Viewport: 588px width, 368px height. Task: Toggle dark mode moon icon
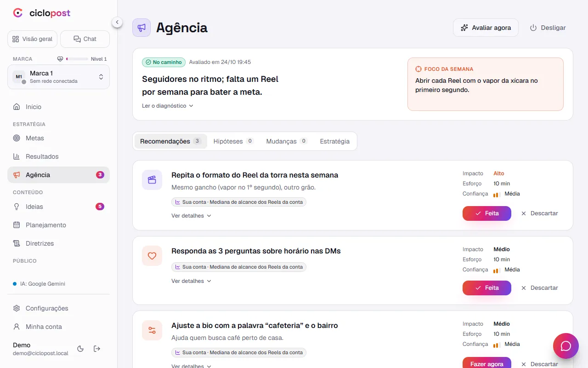tap(80, 349)
